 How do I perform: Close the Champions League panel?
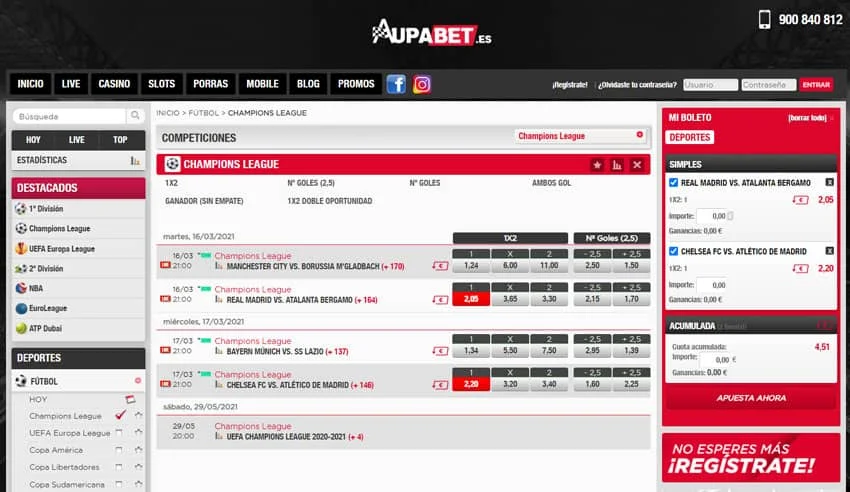click(637, 165)
